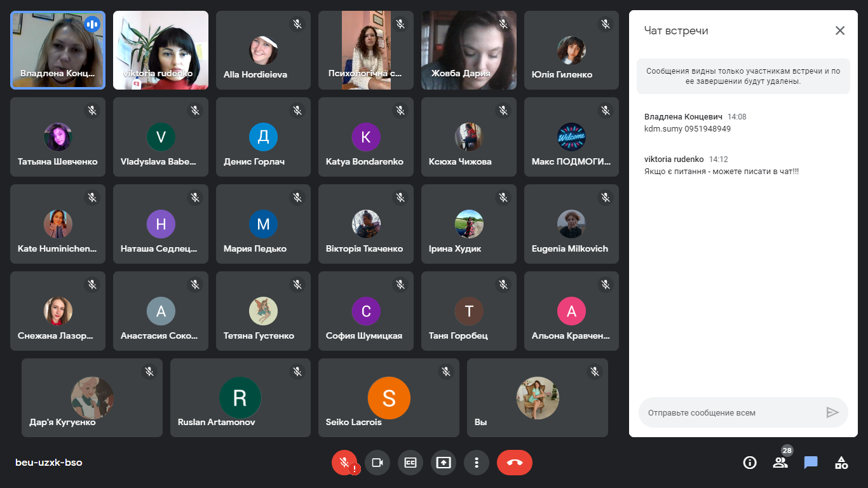Click Тетяна Густенко name label
The width and height of the screenshot is (868, 488).
(x=259, y=335)
